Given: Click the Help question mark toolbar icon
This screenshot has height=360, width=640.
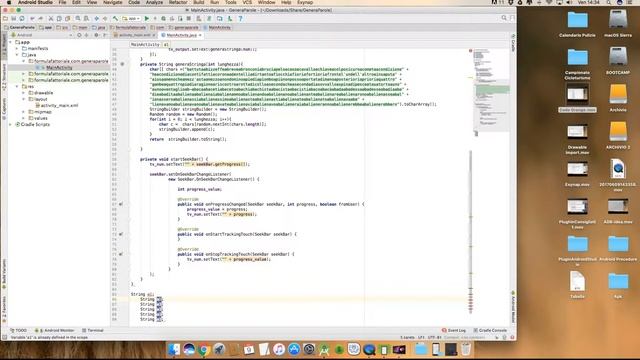Looking at the screenshot, I should (240, 18).
